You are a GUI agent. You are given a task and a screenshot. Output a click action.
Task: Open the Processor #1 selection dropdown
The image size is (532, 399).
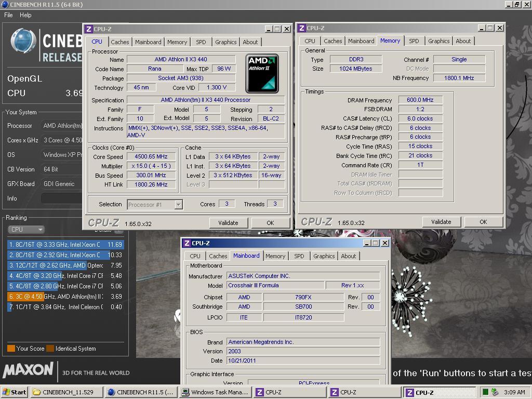point(155,205)
